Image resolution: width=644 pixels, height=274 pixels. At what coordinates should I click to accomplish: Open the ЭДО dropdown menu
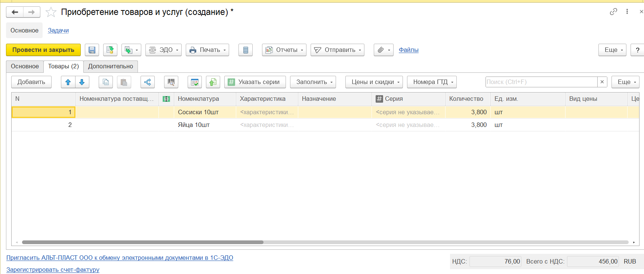click(x=163, y=50)
